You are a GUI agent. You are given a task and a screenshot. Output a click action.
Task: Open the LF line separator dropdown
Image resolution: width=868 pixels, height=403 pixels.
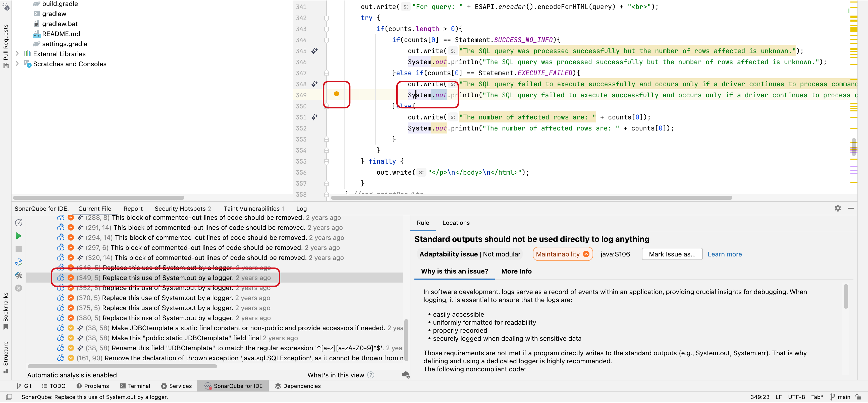tap(778, 397)
